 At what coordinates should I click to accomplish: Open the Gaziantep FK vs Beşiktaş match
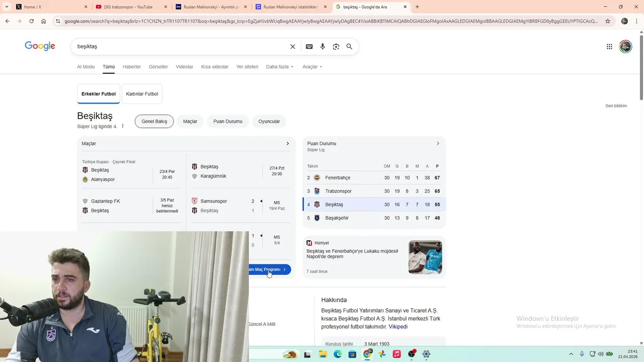[x=132, y=206]
